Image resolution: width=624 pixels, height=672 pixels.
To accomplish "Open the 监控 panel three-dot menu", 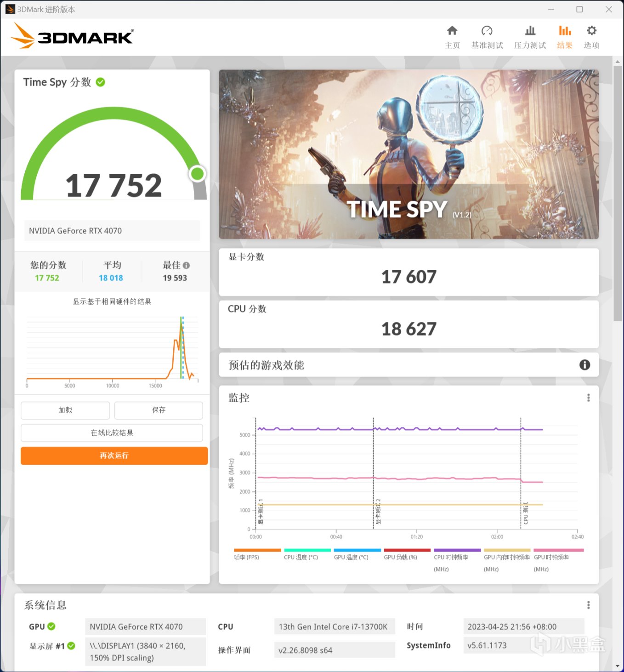I will coord(588,398).
